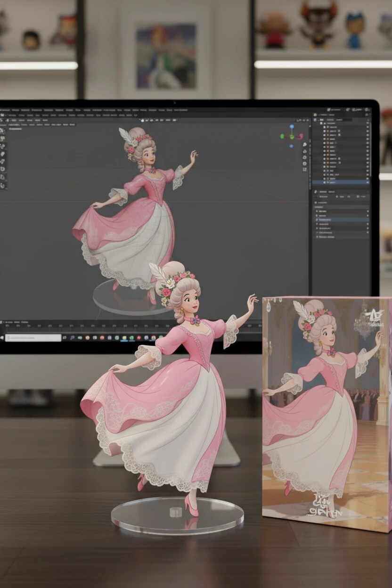Click the Windows taskbar search box

33,338
